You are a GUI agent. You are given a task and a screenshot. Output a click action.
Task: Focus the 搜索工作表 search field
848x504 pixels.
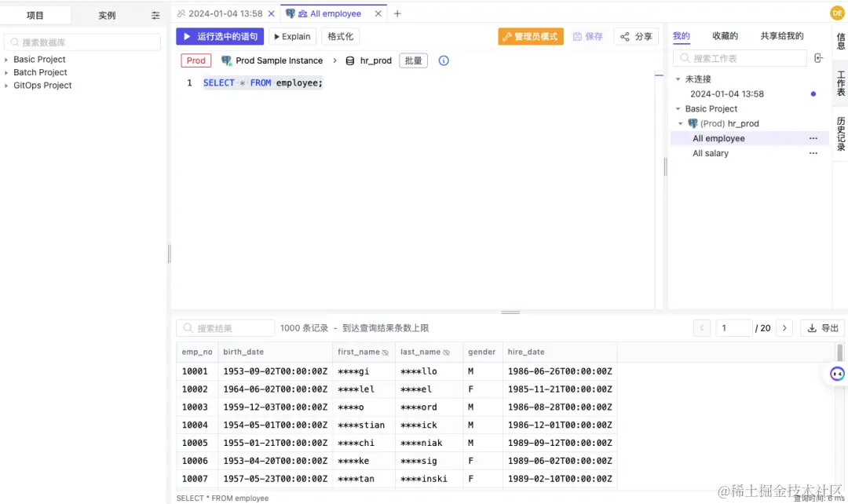click(740, 58)
